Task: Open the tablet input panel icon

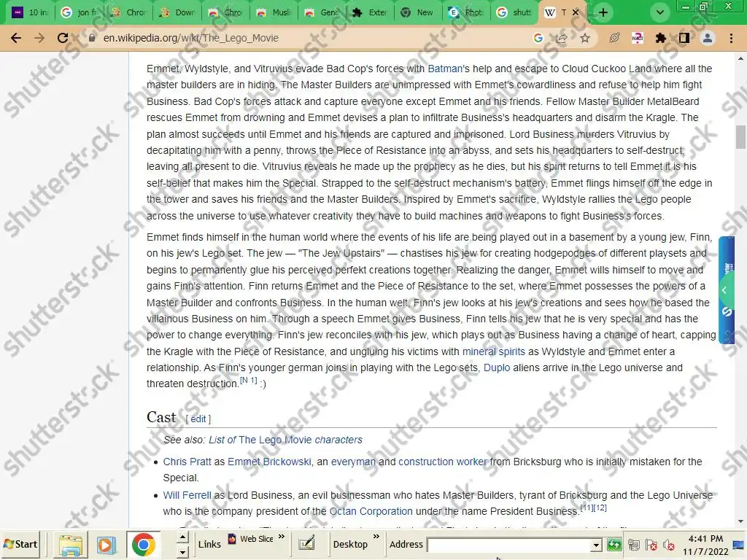Action: pos(306,543)
